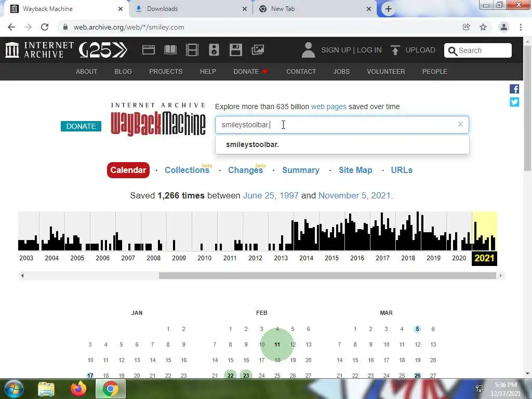Click the ABOUT menu item
The image size is (532, 399).
87,72
